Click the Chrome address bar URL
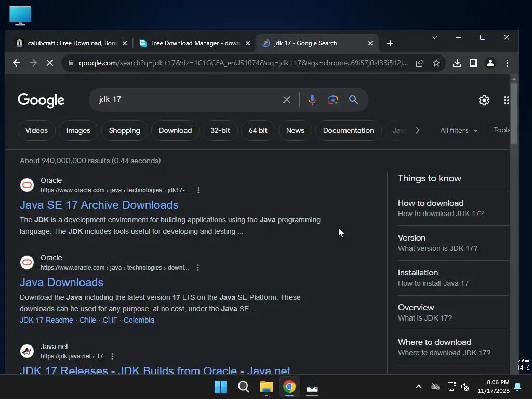532x399 pixels. (243, 63)
